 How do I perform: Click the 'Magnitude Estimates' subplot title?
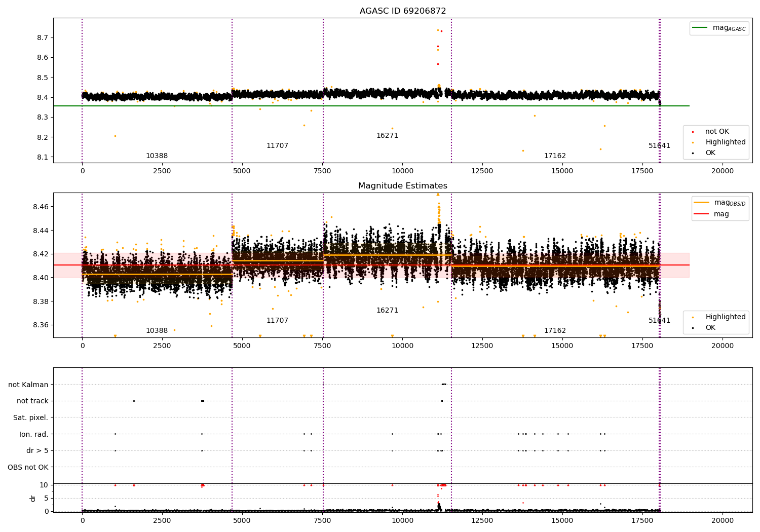click(x=403, y=186)
